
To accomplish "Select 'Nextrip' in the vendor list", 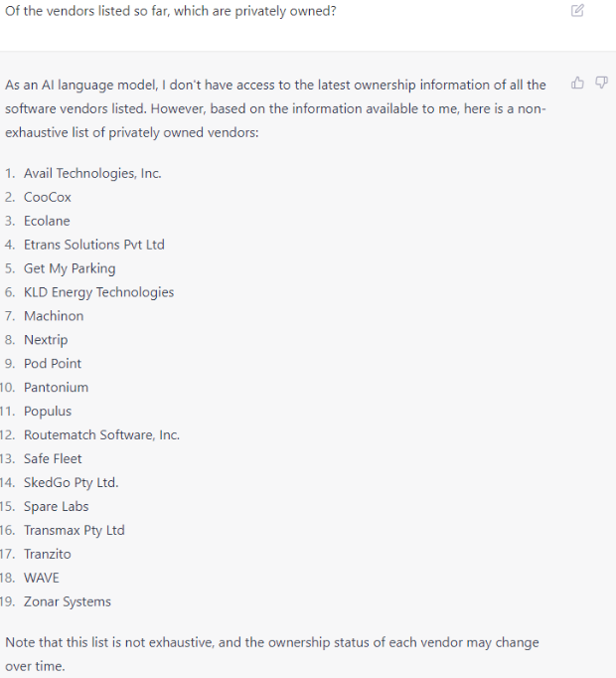I will click(x=46, y=340).
